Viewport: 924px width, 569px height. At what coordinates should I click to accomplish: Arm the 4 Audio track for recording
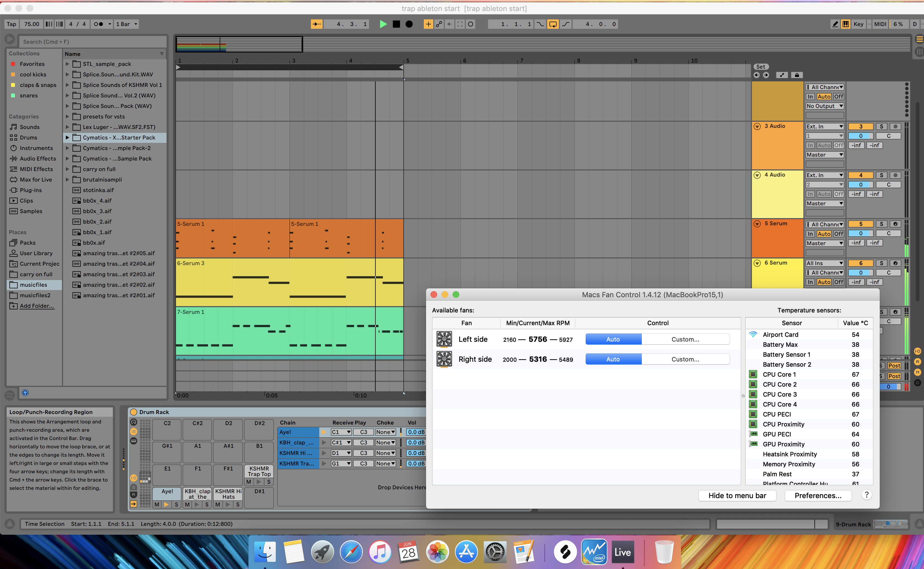pos(895,175)
